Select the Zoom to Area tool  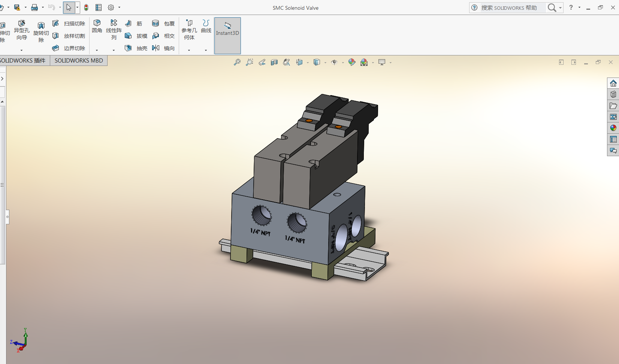[250, 63]
